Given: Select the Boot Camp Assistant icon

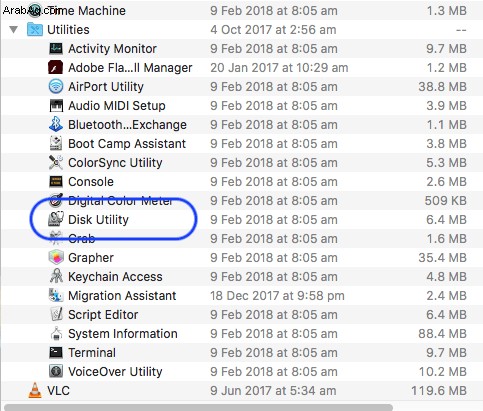Looking at the screenshot, I should point(56,144).
